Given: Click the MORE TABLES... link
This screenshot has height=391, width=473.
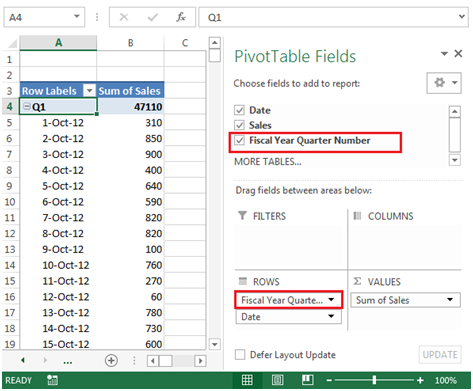Looking at the screenshot, I should point(268,162).
